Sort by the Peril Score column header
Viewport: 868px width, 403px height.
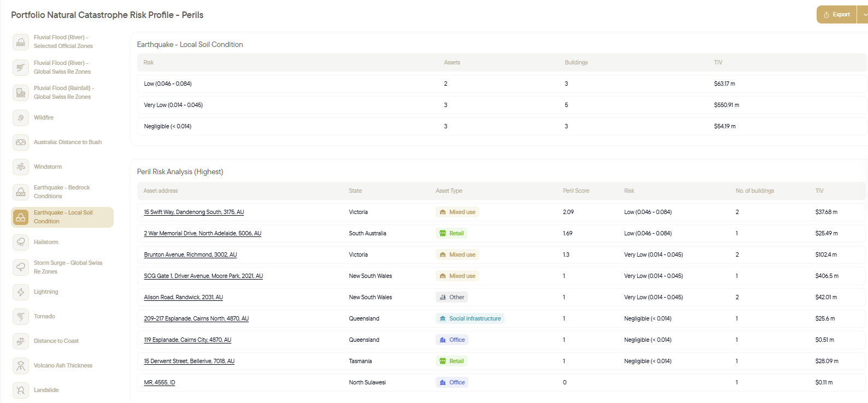[576, 191]
